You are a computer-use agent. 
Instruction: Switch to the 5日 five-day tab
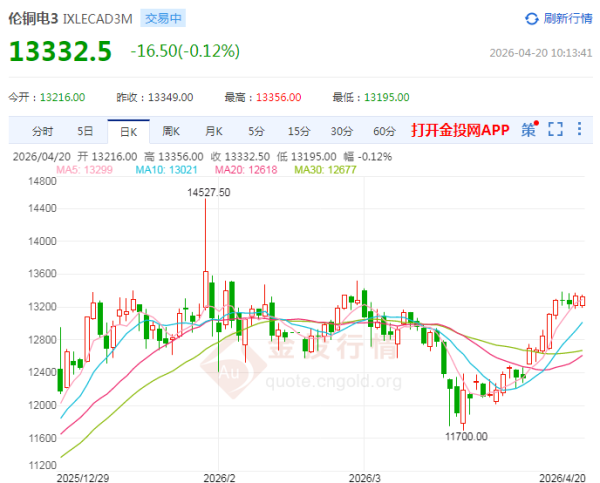point(85,131)
